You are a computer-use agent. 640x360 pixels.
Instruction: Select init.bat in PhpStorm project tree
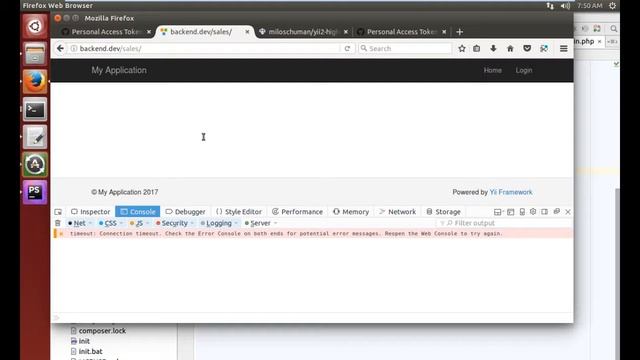click(91, 351)
